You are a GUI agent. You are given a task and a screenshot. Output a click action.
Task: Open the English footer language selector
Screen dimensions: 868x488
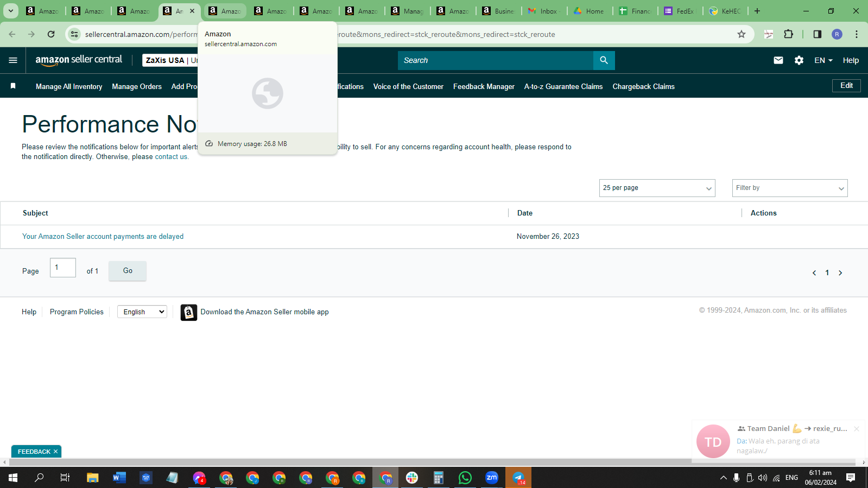(142, 312)
